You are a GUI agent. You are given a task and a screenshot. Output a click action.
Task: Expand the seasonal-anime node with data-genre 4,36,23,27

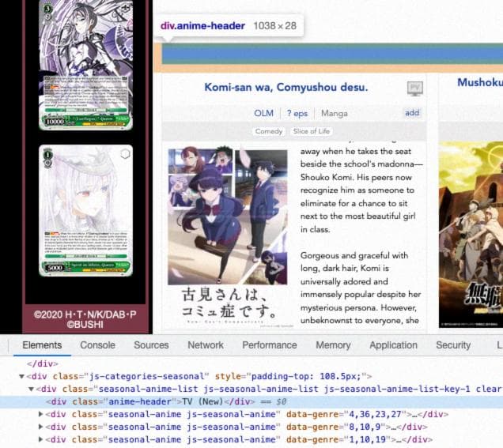pyautogui.click(x=42, y=414)
